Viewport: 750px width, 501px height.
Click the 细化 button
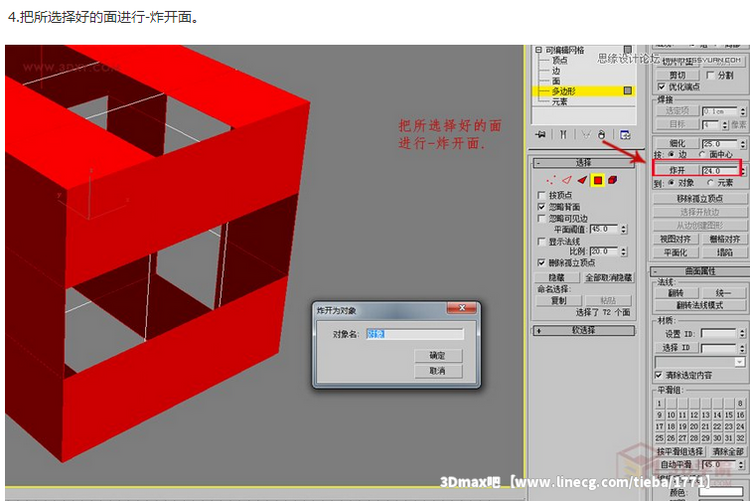point(676,143)
